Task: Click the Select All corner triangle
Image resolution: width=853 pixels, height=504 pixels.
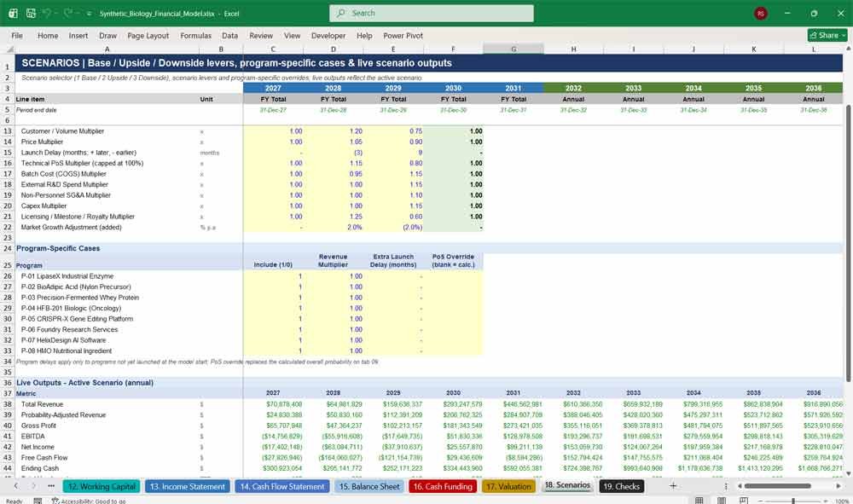Action: [9, 49]
